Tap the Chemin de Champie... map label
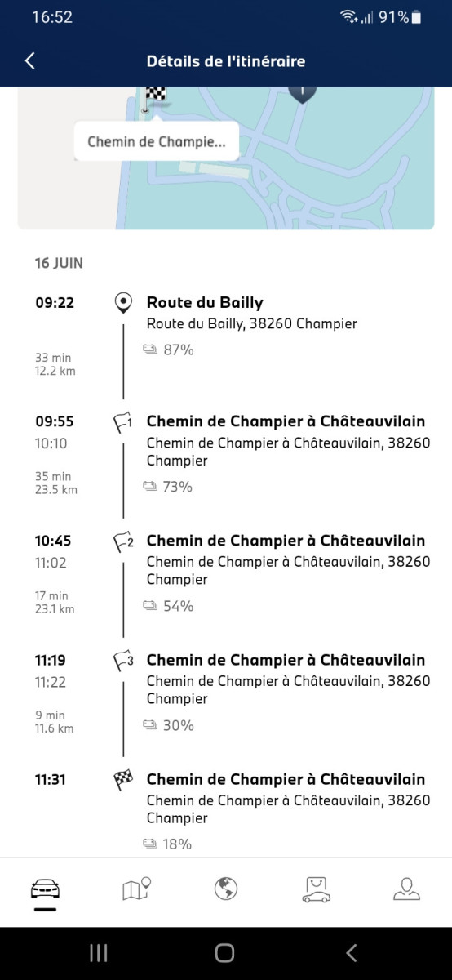Viewport: 452px width, 980px height. click(156, 141)
